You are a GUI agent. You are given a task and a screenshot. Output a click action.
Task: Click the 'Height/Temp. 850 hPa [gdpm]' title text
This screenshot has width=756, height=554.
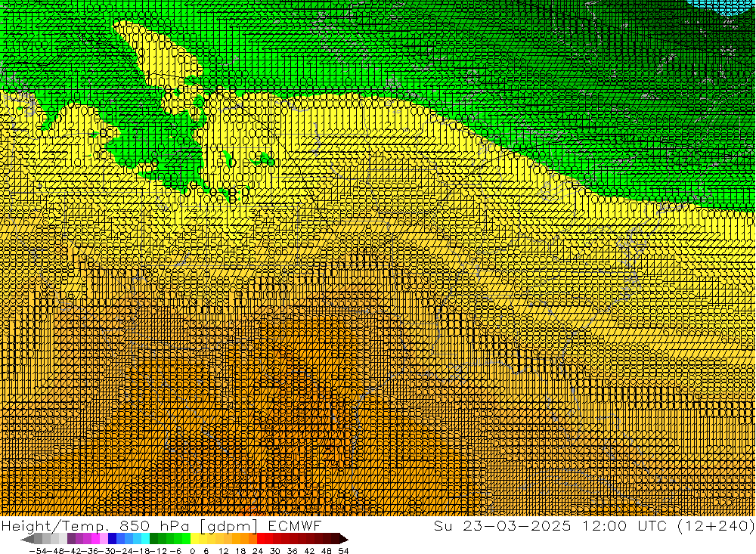(129, 525)
